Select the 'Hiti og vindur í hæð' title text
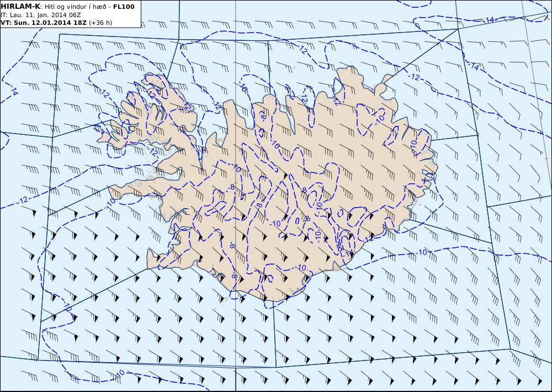Screen dimensions: 552x392 77,7
